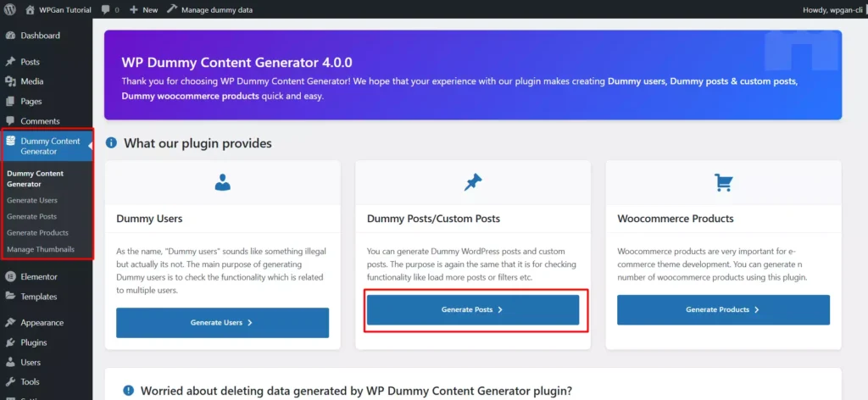Image resolution: width=868 pixels, height=400 pixels.
Task: Click the shopping cart icon on Woocommerce card
Action: [724, 182]
